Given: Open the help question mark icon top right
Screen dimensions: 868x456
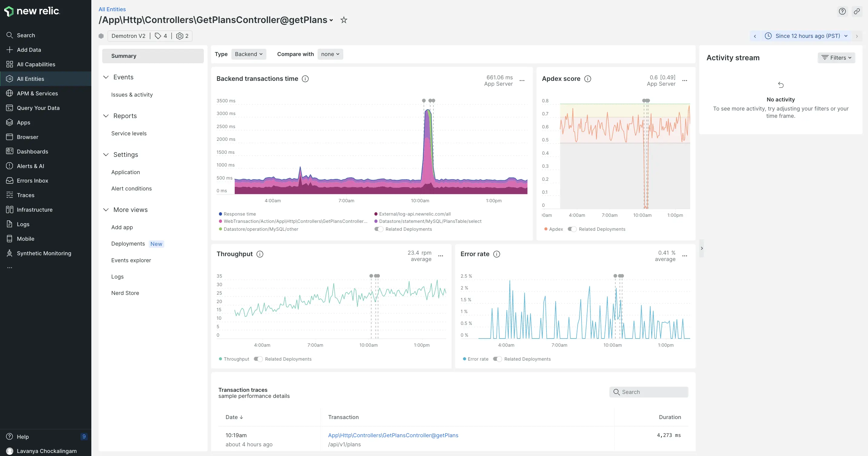Looking at the screenshot, I should tap(842, 12).
